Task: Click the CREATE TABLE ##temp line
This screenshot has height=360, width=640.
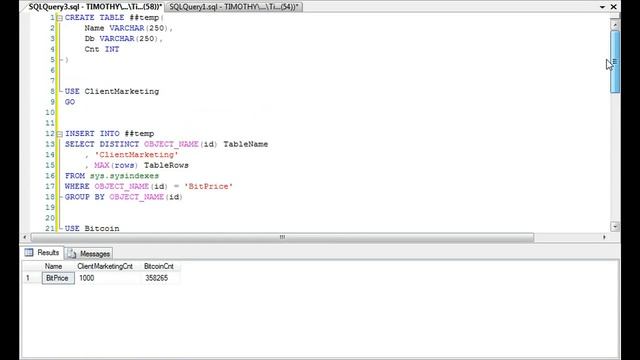Action: 114,18
